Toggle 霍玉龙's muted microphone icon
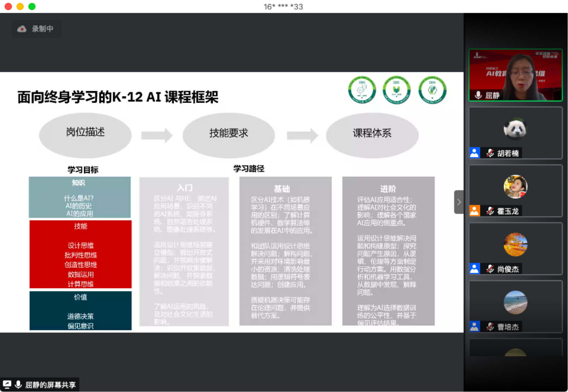The width and height of the screenshot is (568, 392). pyautogui.click(x=490, y=211)
